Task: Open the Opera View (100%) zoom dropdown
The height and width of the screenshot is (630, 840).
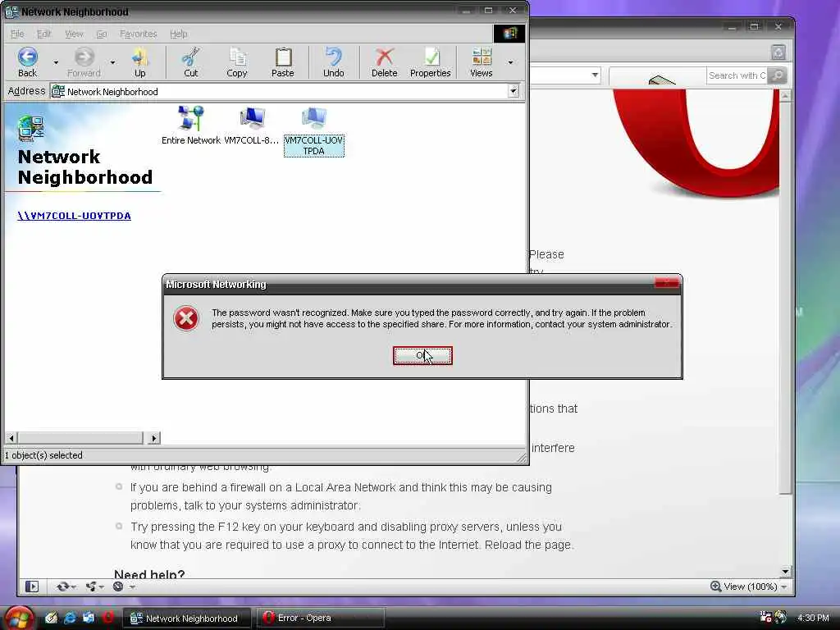Action: coord(784,587)
